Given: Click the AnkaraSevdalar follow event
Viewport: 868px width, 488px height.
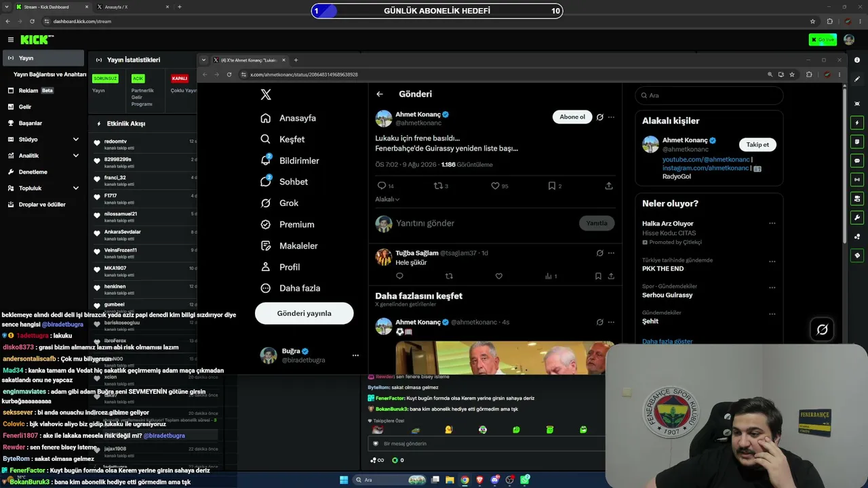Looking at the screenshot, I should 143,235.
